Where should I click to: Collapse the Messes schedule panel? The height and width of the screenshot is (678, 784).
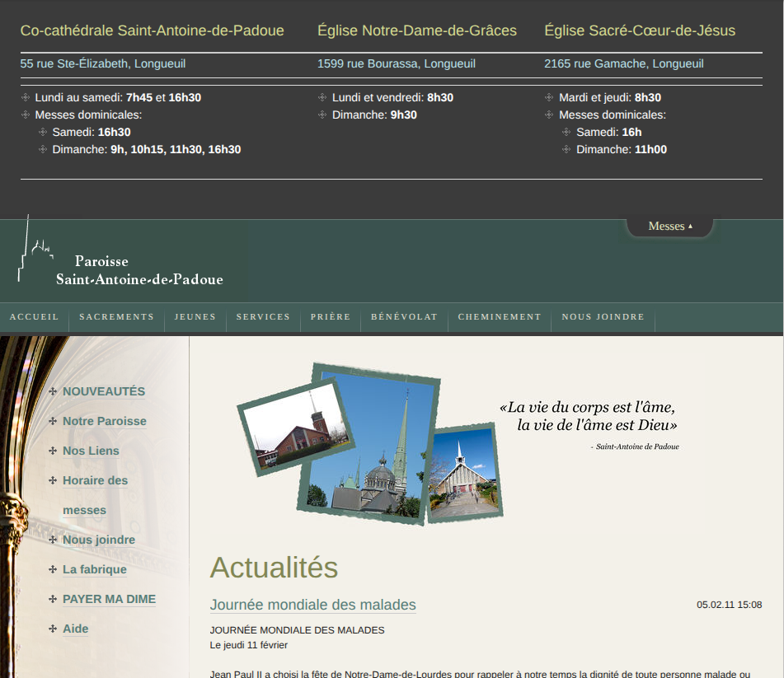coord(669,227)
